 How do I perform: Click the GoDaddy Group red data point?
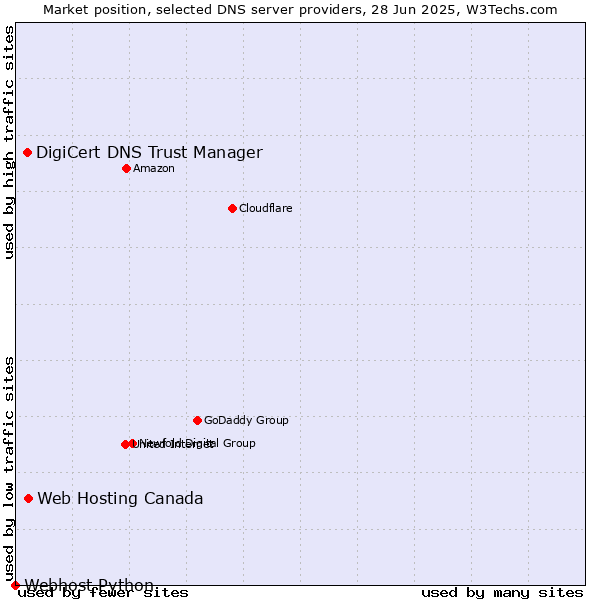[x=197, y=421]
